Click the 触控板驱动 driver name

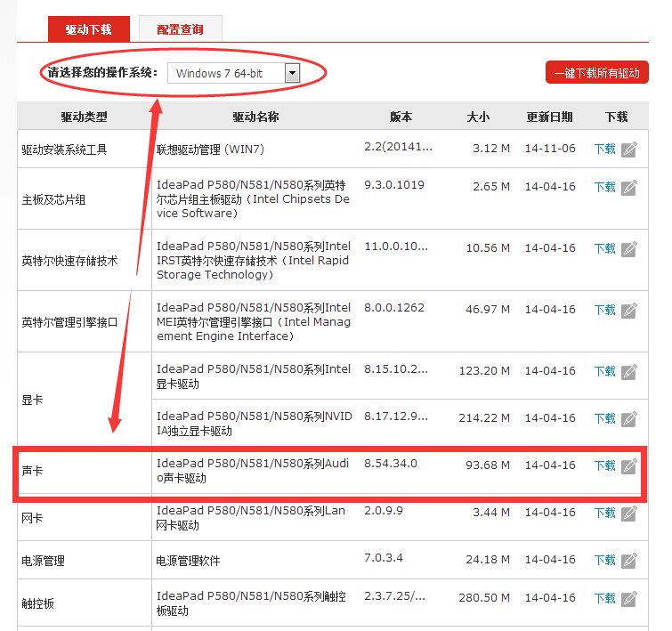251,603
